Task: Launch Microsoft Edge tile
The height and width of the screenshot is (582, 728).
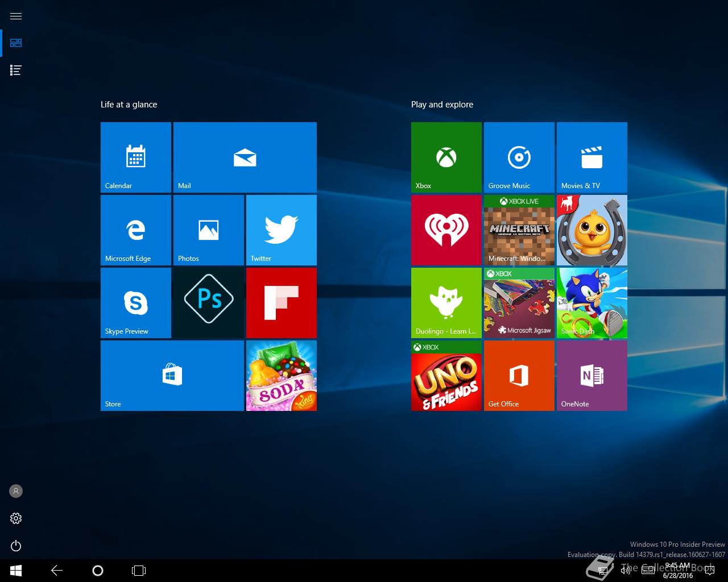Action: 136,230
